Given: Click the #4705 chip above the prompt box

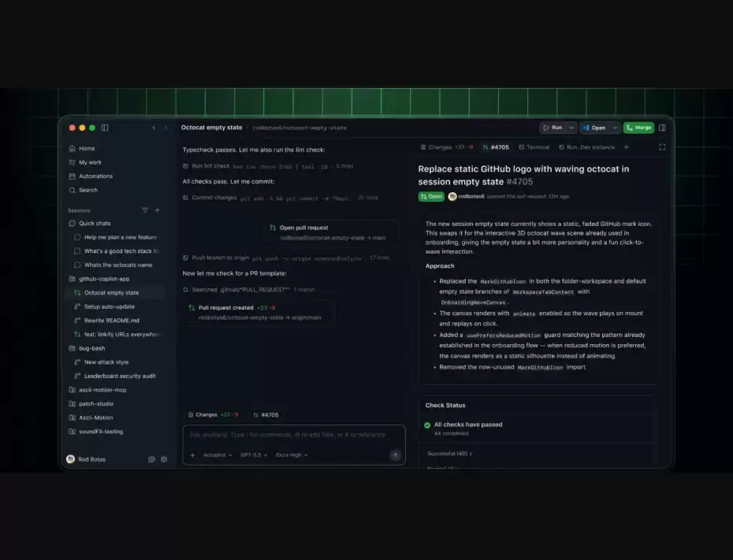Looking at the screenshot, I should point(266,415).
